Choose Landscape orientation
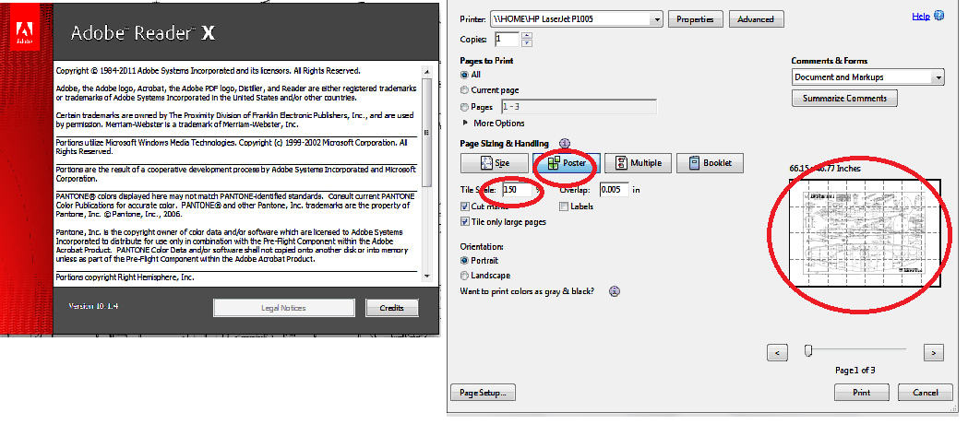 [x=464, y=276]
